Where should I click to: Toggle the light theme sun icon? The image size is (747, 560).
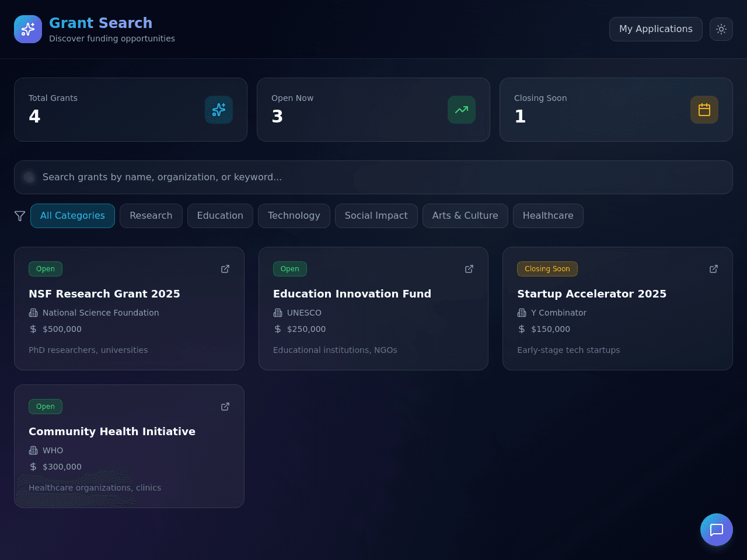click(721, 29)
